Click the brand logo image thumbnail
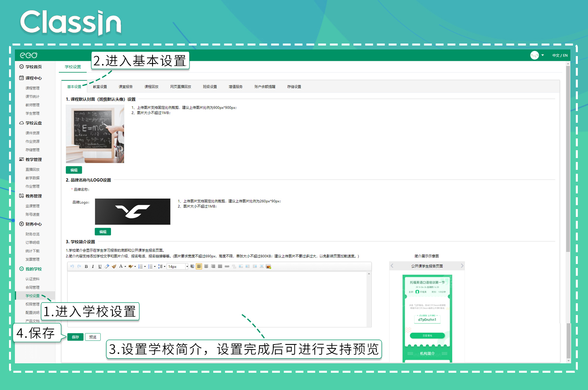 132,211
